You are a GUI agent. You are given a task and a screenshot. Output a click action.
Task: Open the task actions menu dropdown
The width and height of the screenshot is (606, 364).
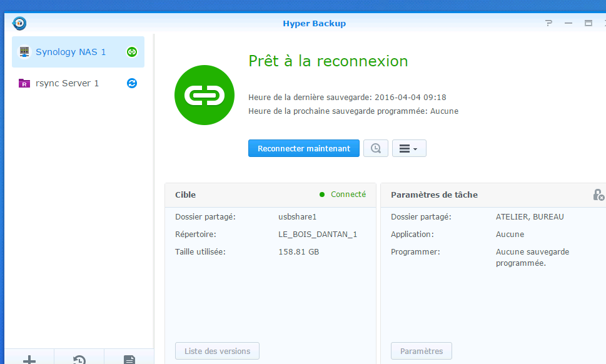[409, 148]
